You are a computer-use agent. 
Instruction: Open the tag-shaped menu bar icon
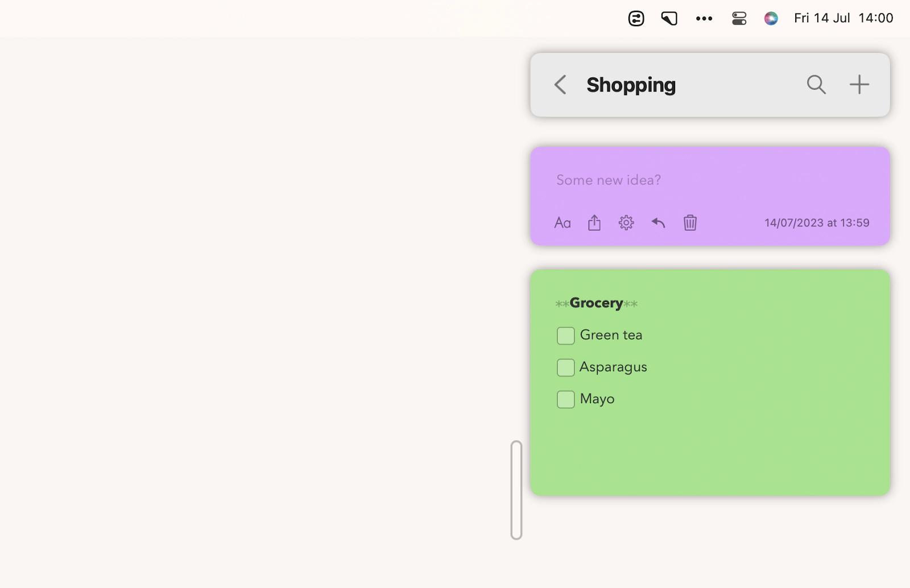(x=669, y=19)
